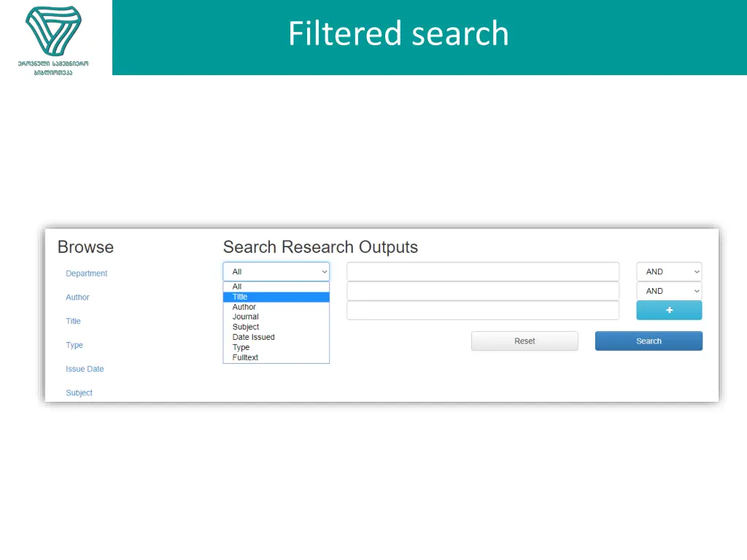Image resolution: width=747 pixels, height=560 pixels.
Task: Browse by Author link
Action: 77,297
